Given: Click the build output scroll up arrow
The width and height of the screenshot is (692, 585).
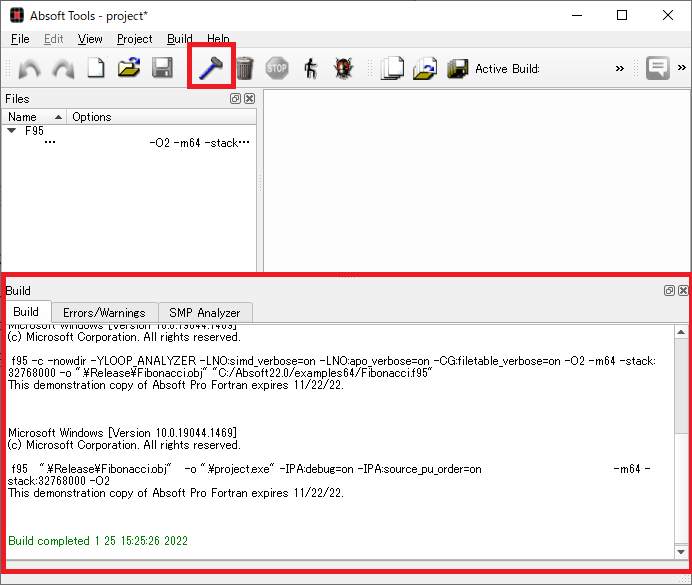Looking at the screenshot, I should click(x=681, y=332).
